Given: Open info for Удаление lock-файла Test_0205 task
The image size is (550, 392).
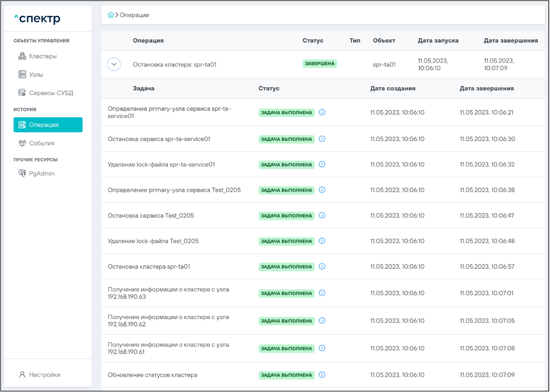Looking at the screenshot, I should pos(322,241).
